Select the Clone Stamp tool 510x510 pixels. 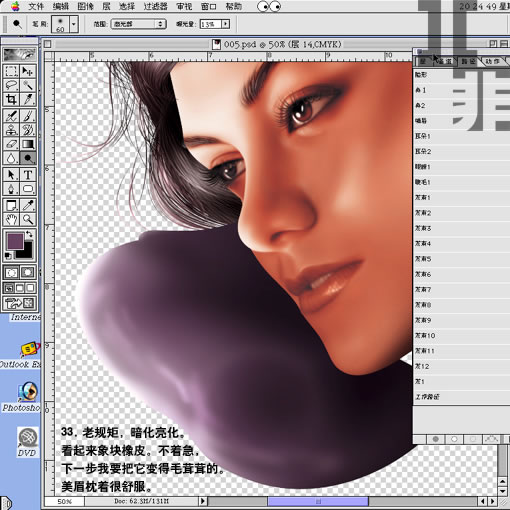tap(11, 130)
